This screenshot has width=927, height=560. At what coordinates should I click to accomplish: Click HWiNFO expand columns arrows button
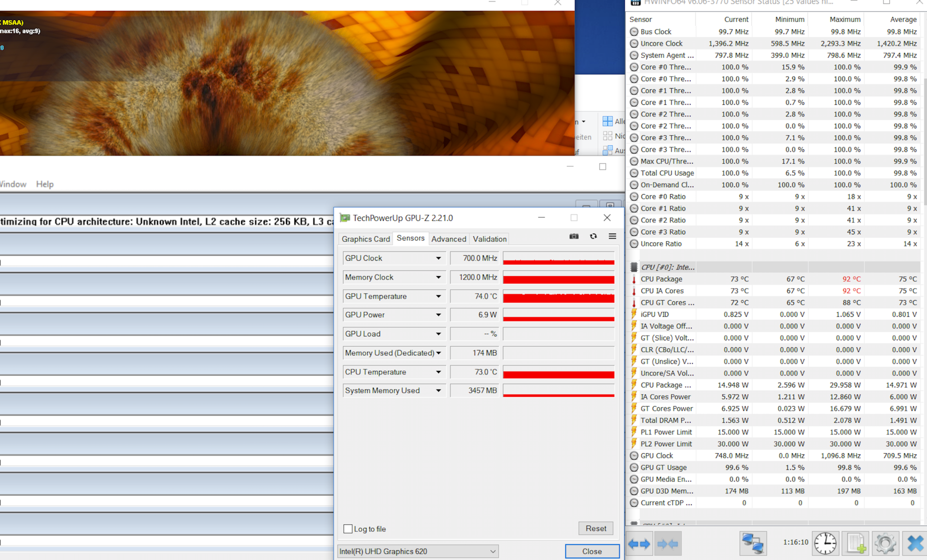point(639,544)
